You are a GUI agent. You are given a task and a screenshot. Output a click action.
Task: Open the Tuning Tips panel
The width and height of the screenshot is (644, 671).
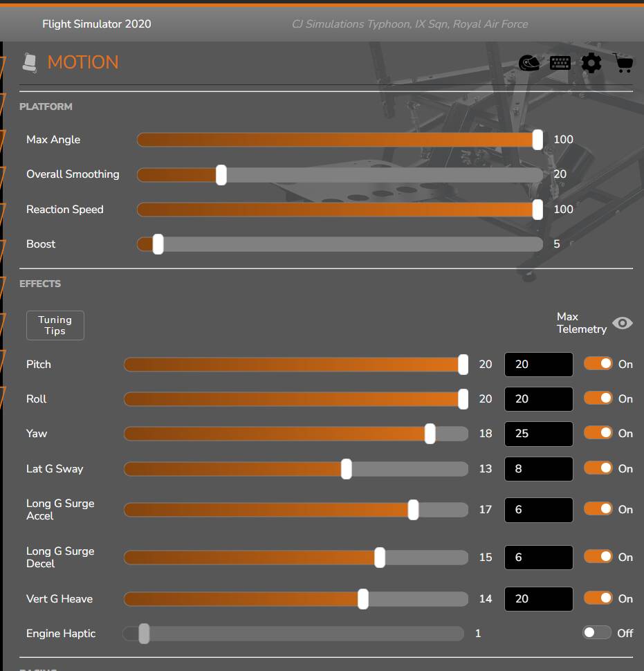tap(55, 325)
